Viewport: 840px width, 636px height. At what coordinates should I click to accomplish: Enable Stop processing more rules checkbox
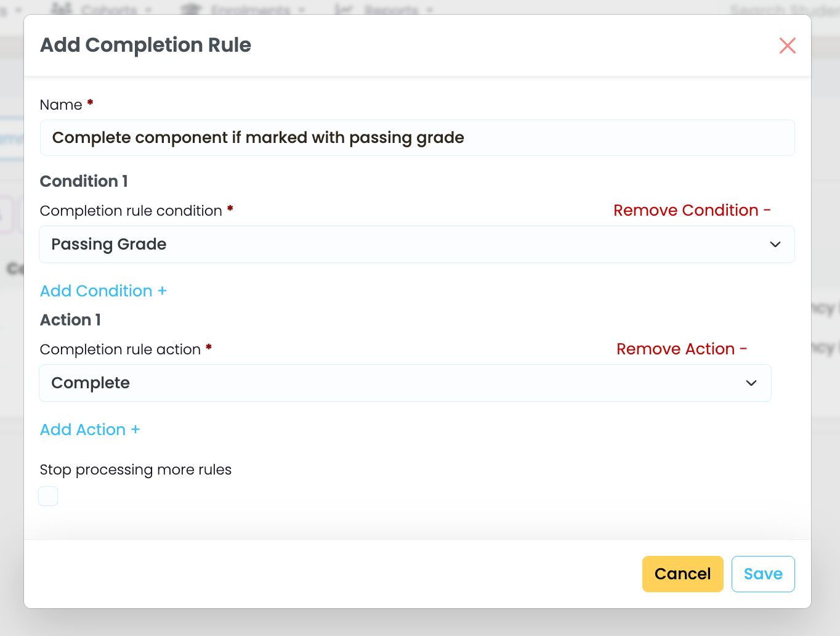tap(48, 496)
